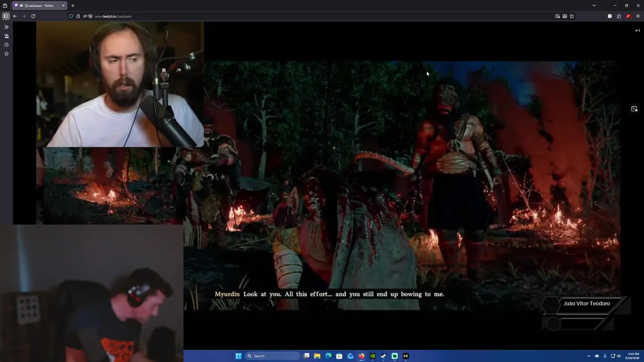Open Task View from the taskbar
The height and width of the screenshot is (362, 644).
pyautogui.click(x=306, y=356)
